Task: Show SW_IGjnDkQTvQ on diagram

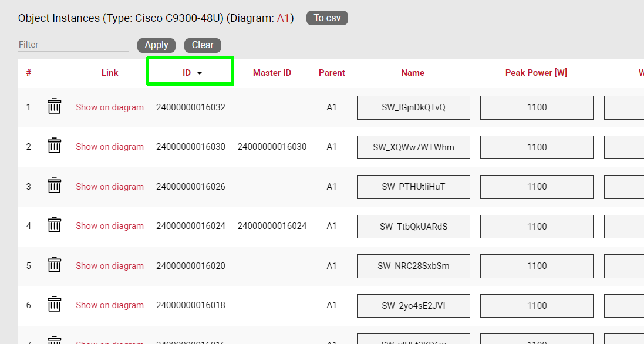Action: tap(110, 107)
